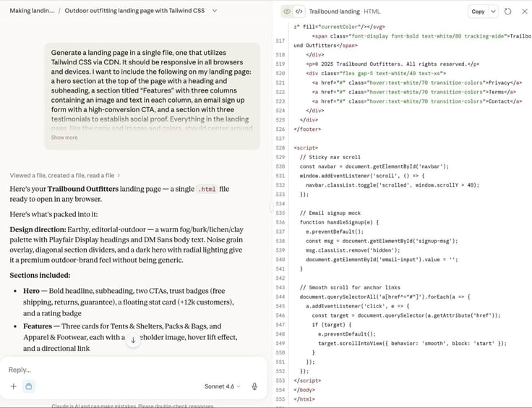
Task: Click the tools icon beside the plus
Action: pos(29,386)
